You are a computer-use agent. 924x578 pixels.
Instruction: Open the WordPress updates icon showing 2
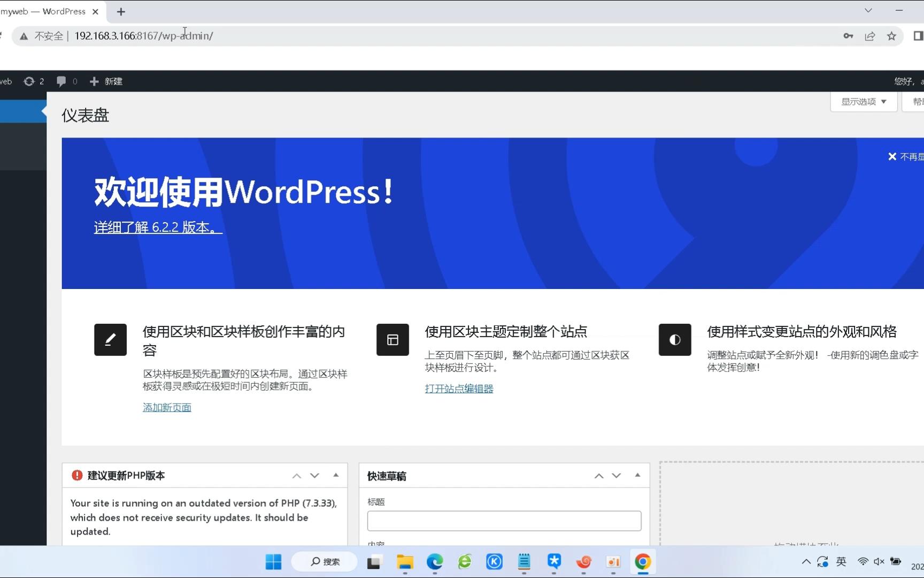34,81
